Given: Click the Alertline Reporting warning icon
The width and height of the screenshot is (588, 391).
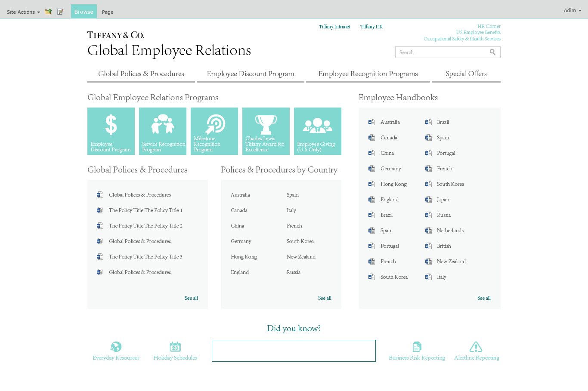Looking at the screenshot, I should (476, 347).
